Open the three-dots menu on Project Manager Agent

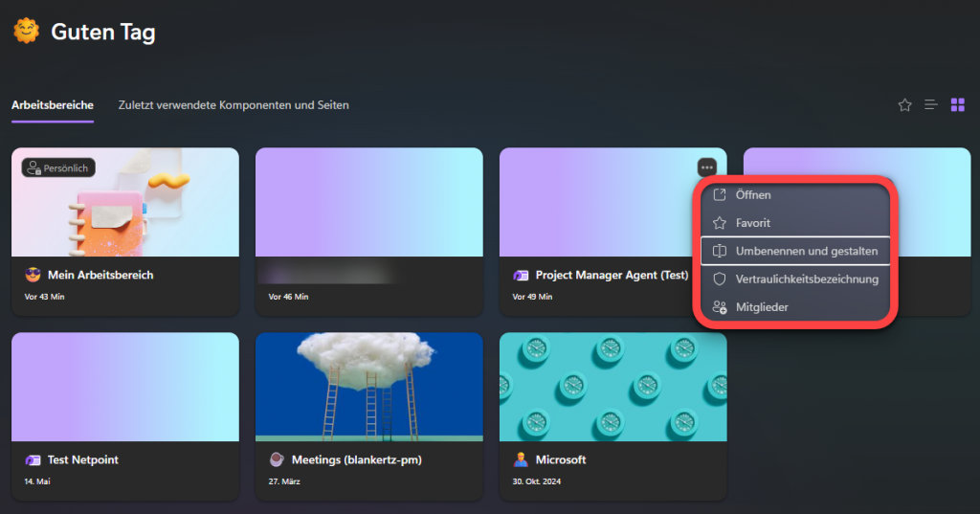pos(707,168)
